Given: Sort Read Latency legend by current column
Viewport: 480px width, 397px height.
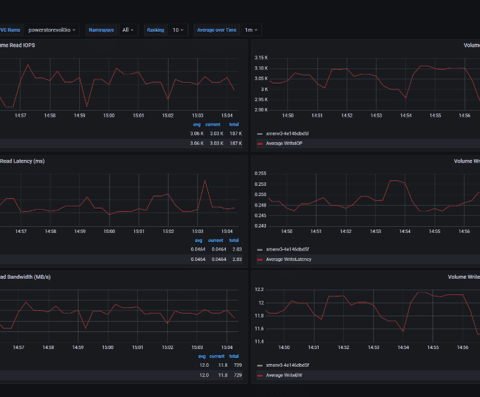Looking at the screenshot, I should [x=216, y=240].
